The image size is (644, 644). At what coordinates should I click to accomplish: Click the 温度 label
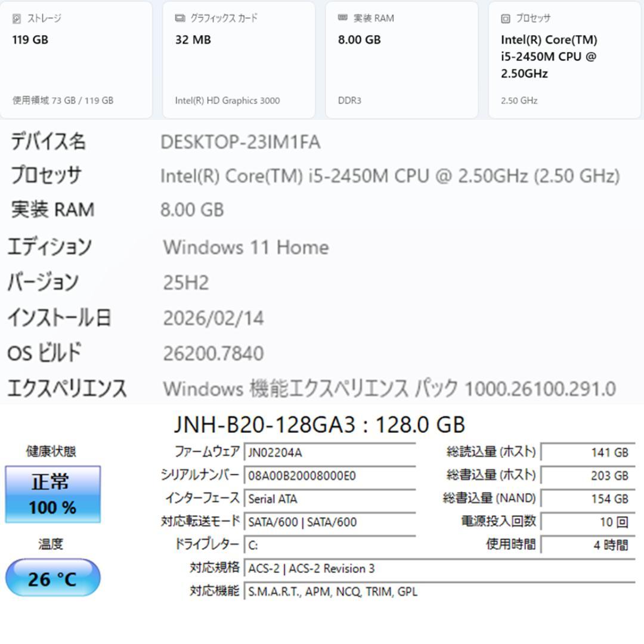(51, 544)
